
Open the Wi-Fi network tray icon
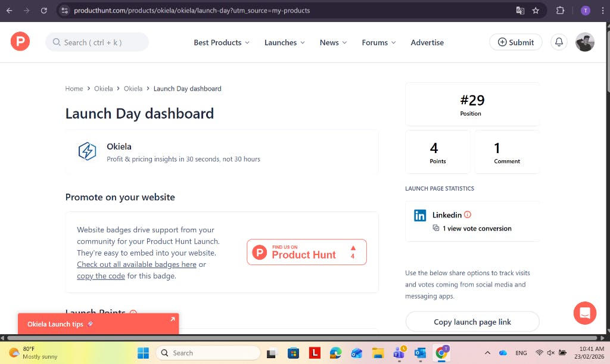click(539, 353)
